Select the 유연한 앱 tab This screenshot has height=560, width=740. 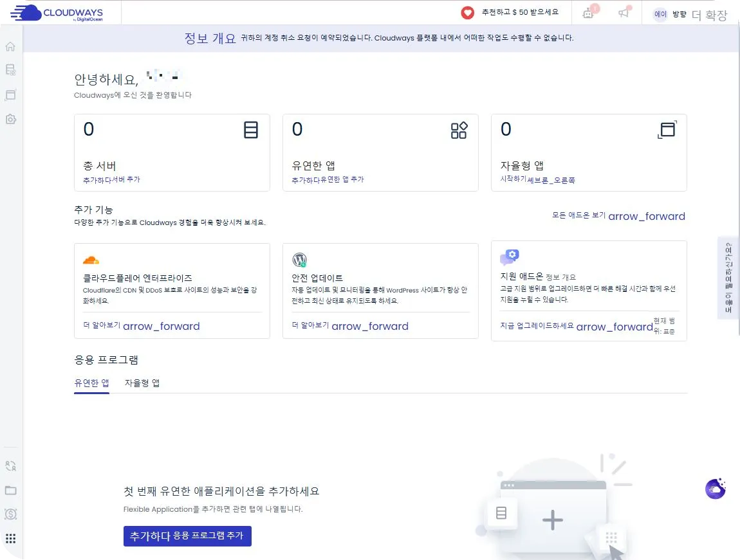click(x=91, y=382)
